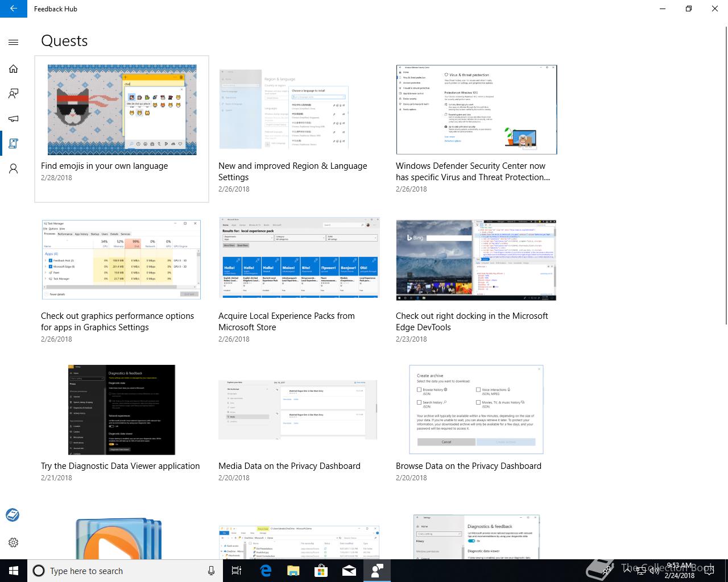Screen dimensions: 728x582
Task: Click the Quests page heading
Action: [64, 41]
